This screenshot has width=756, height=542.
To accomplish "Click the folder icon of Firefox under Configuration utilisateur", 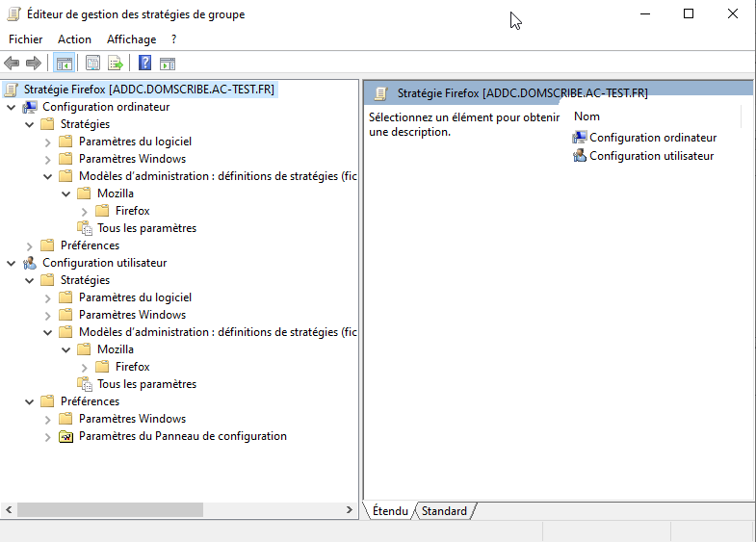I will [x=102, y=367].
